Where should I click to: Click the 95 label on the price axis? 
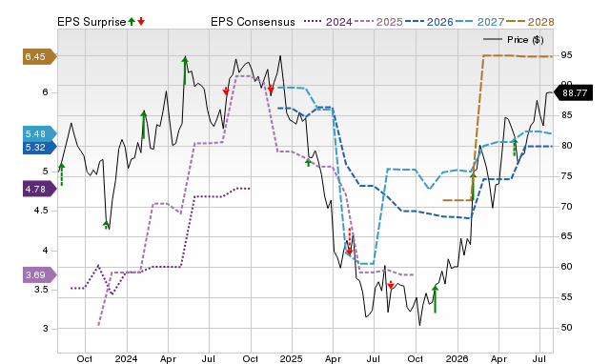click(x=566, y=55)
